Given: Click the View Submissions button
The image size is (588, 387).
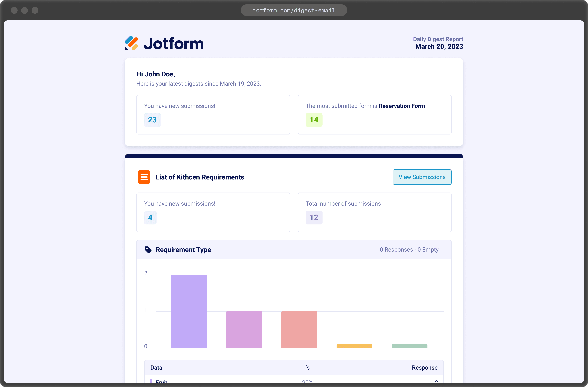Looking at the screenshot, I should pyautogui.click(x=422, y=177).
